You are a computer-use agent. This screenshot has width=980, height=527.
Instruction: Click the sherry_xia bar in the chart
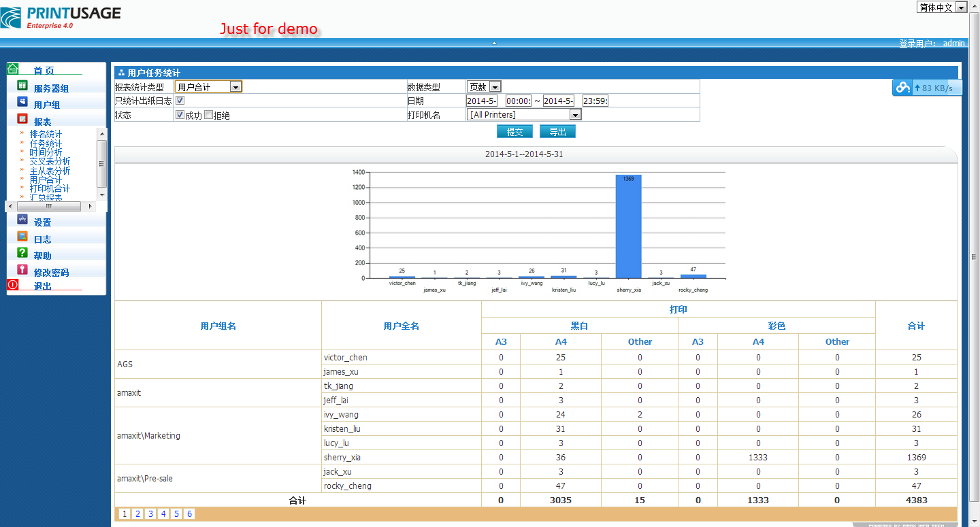pos(628,226)
